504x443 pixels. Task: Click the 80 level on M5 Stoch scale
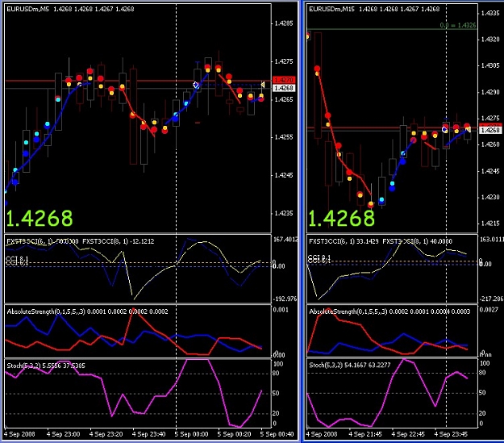coord(276,373)
